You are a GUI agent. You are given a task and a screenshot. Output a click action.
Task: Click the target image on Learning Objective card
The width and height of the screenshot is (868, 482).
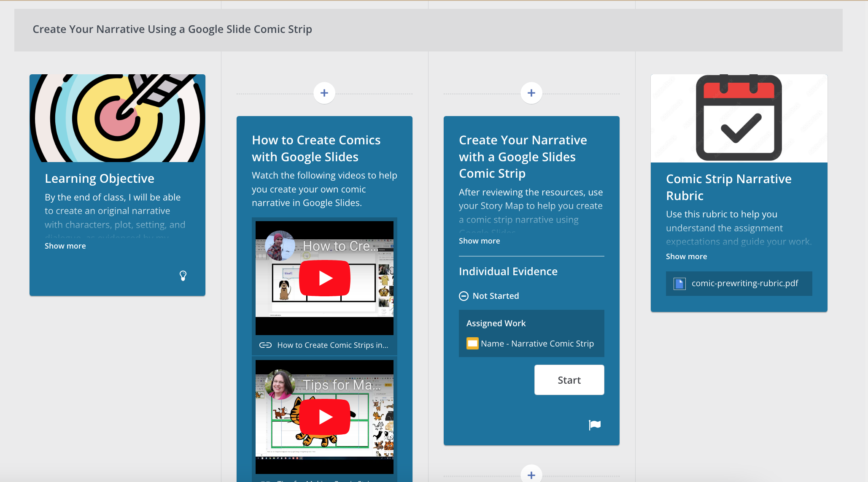click(x=117, y=118)
